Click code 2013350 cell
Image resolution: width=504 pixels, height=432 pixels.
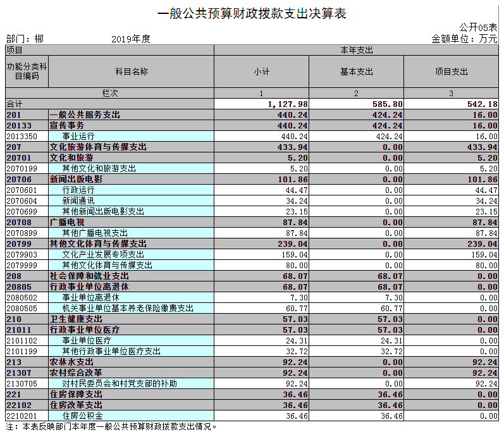click(x=27, y=136)
